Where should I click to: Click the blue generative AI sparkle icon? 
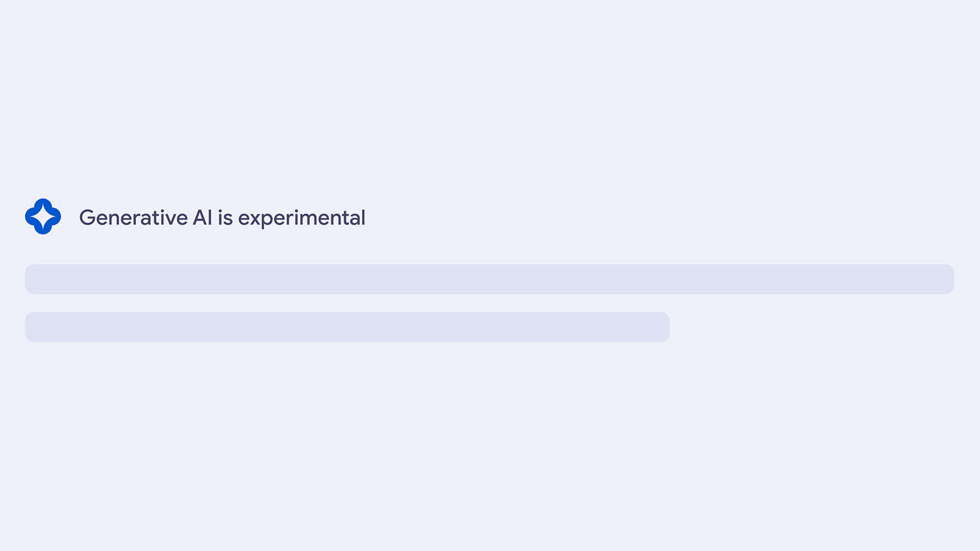[x=43, y=216]
